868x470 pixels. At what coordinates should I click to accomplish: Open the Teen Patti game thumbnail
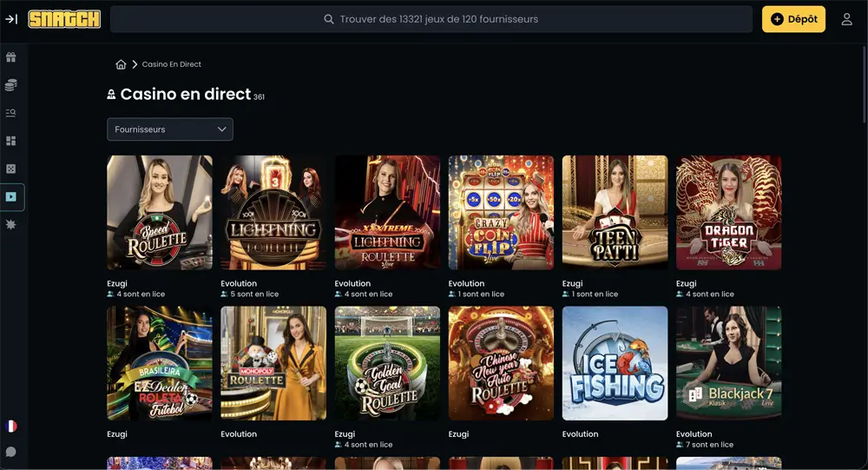click(x=615, y=212)
